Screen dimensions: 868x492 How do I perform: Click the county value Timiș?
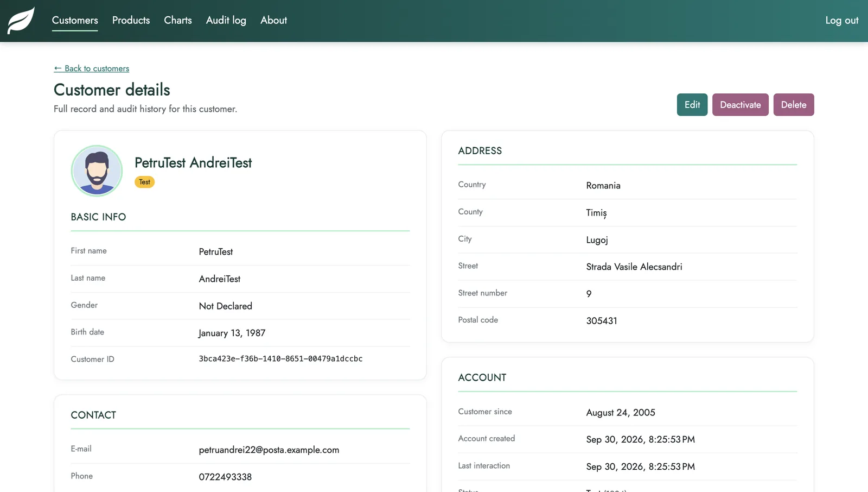click(596, 213)
